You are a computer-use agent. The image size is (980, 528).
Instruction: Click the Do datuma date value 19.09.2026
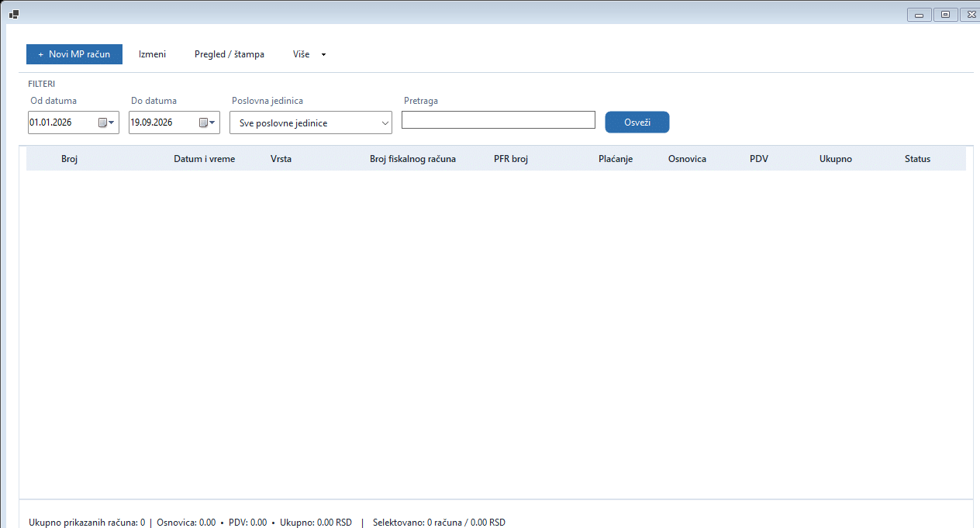coord(151,123)
